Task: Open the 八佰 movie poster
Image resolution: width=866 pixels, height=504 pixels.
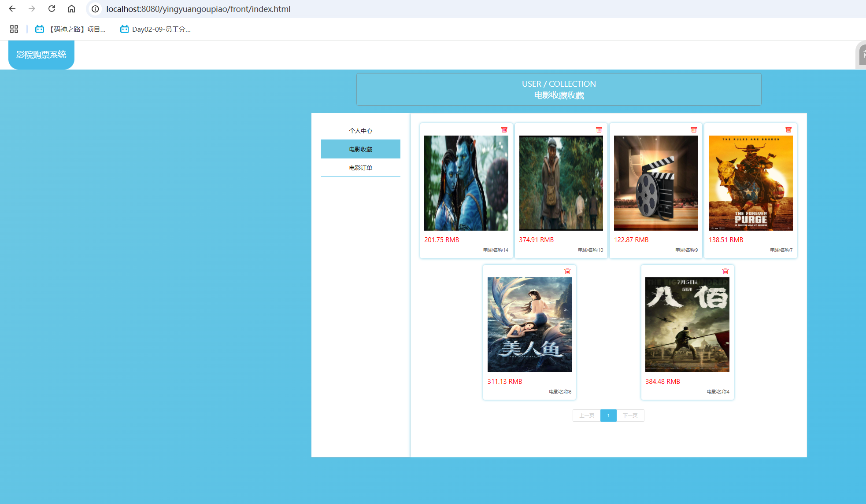Action: tap(687, 325)
